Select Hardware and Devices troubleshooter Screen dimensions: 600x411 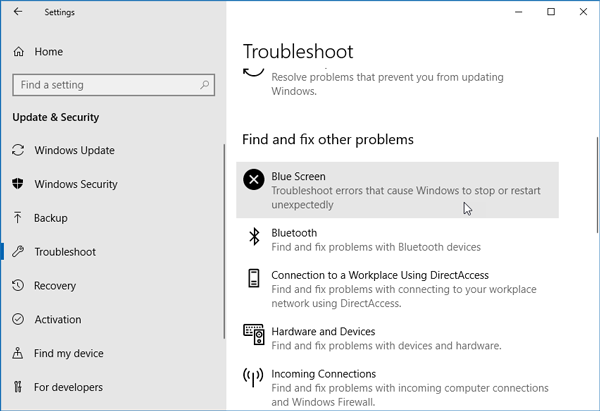[x=397, y=338]
